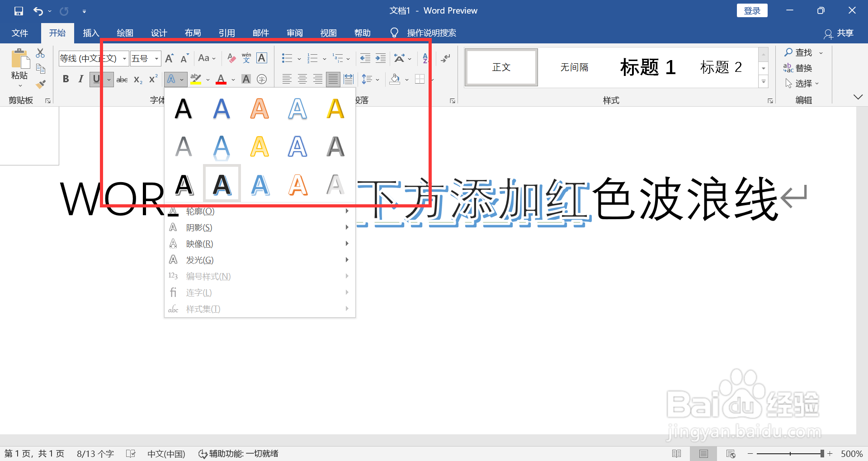Image resolution: width=868 pixels, height=461 pixels.
Task: Toggle Strikethrough formatting
Action: coord(122,80)
